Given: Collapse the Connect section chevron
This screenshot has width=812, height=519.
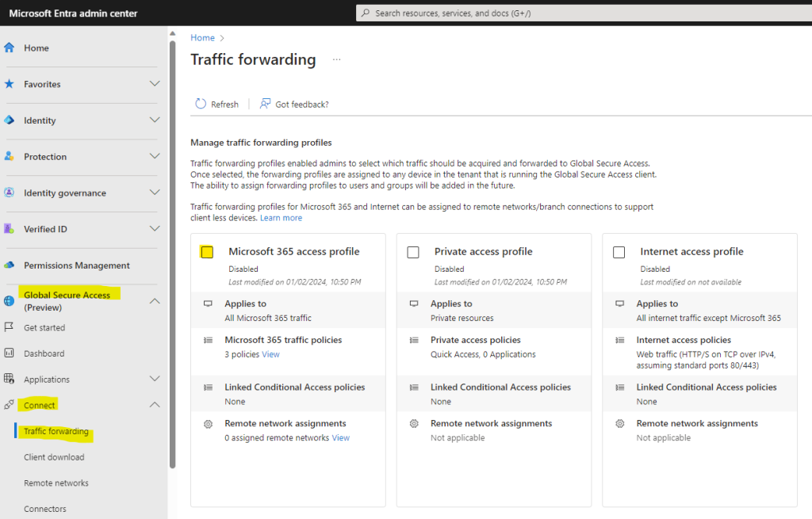Looking at the screenshot, I should point(155,404).
